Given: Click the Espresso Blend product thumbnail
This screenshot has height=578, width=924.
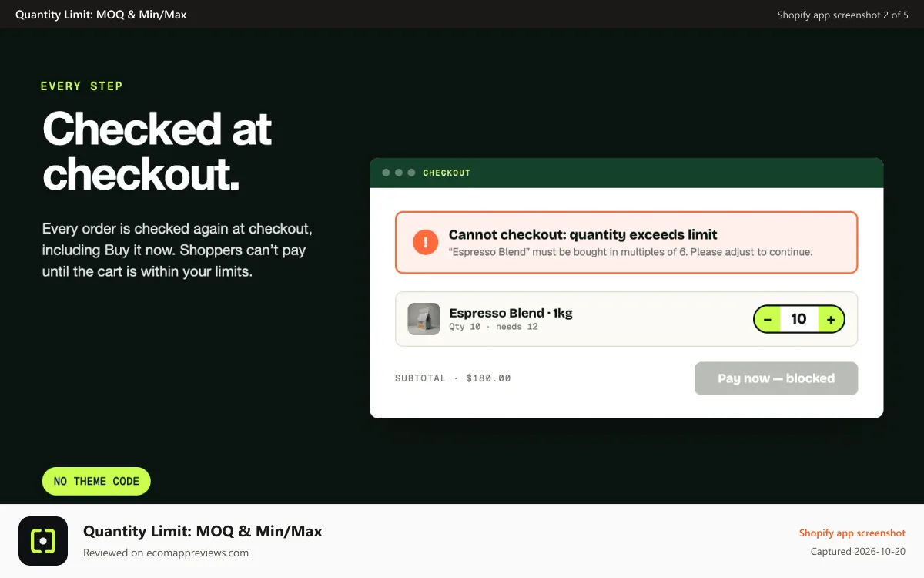Looking at the screenshot, I should tap(423, 319).
